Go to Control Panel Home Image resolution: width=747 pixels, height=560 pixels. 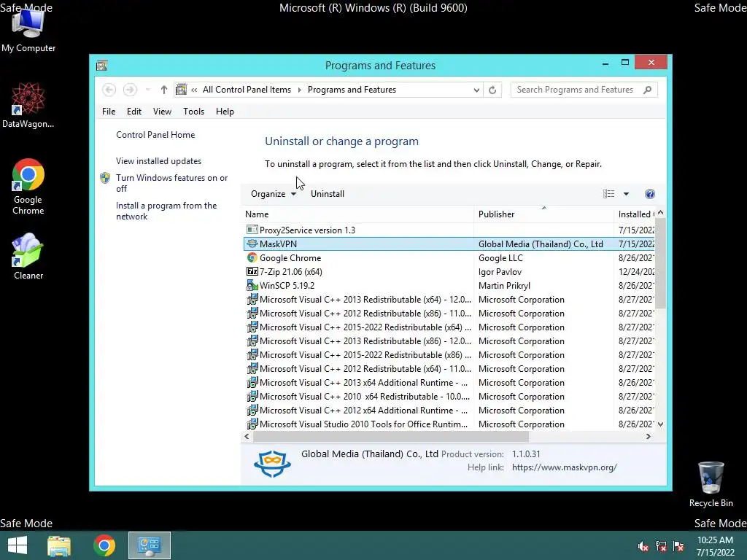[155, 135]
